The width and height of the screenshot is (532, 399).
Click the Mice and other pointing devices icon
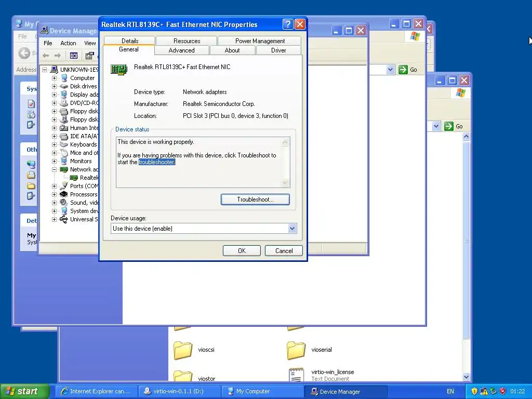[x=64, y=153]
